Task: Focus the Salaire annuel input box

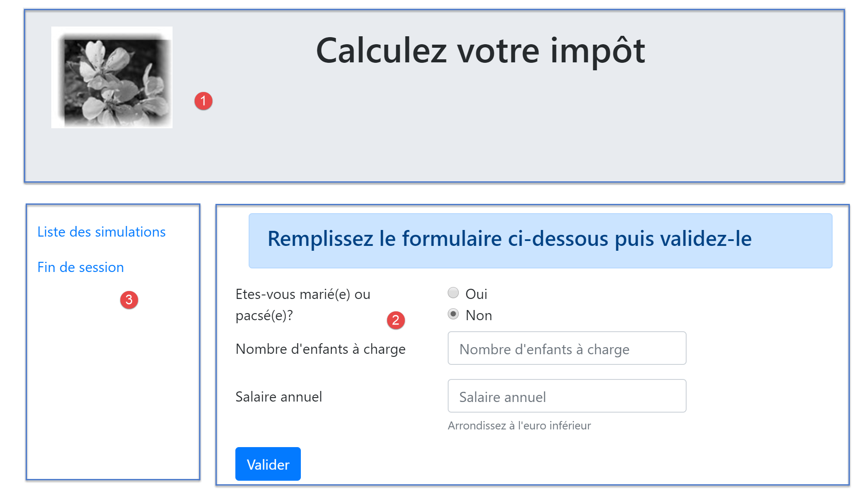Action: pyautogui.click(x=567, y=396)
